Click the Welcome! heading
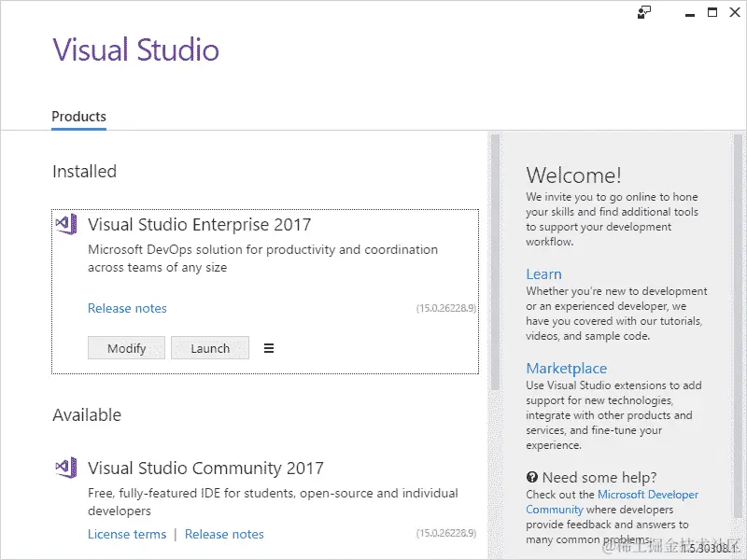Image resolution: width=747 pixels, height=560 pixels. (573, 175)
